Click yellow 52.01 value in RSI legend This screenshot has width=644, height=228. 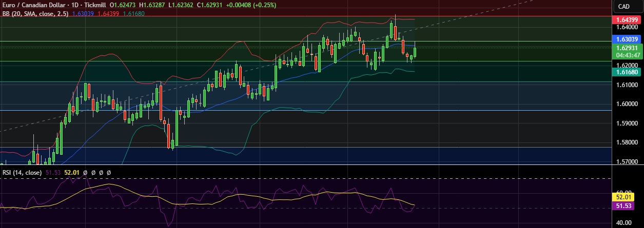pos(72,173)
